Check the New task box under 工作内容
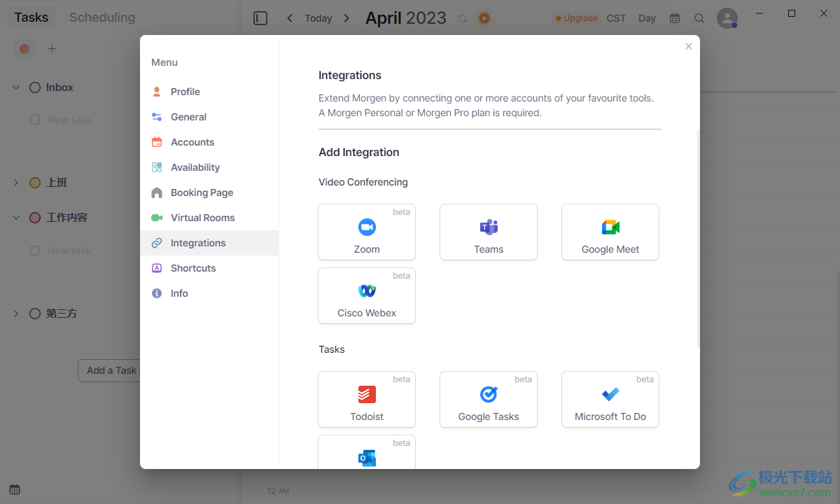Viewport: 840px width, 504px height. (x=35, y=251)
